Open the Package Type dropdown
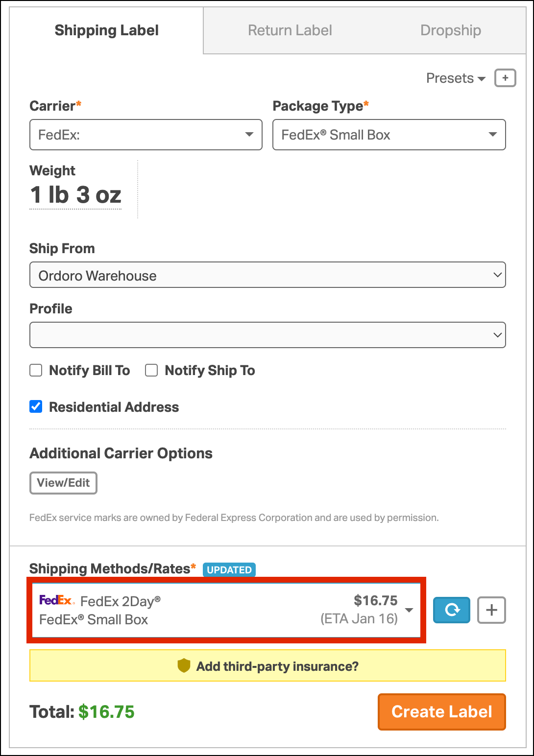534x756 pixels. [389, 135]
